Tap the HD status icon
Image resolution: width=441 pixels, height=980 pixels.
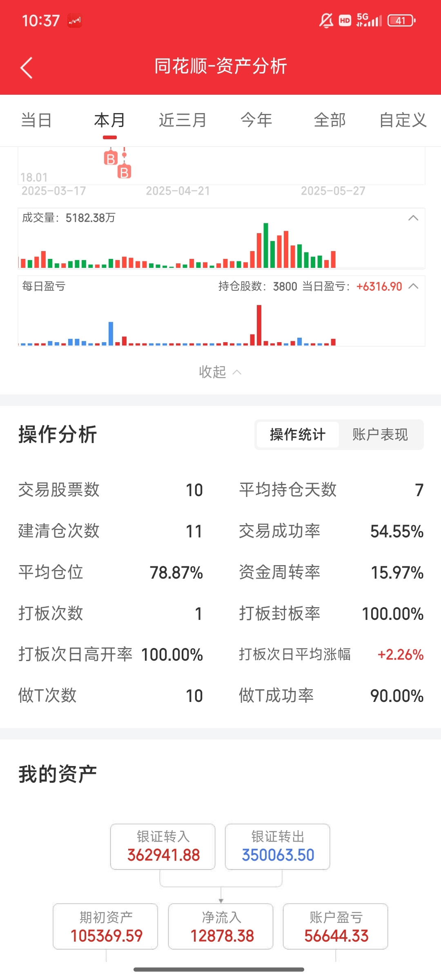tap(345, 20)
